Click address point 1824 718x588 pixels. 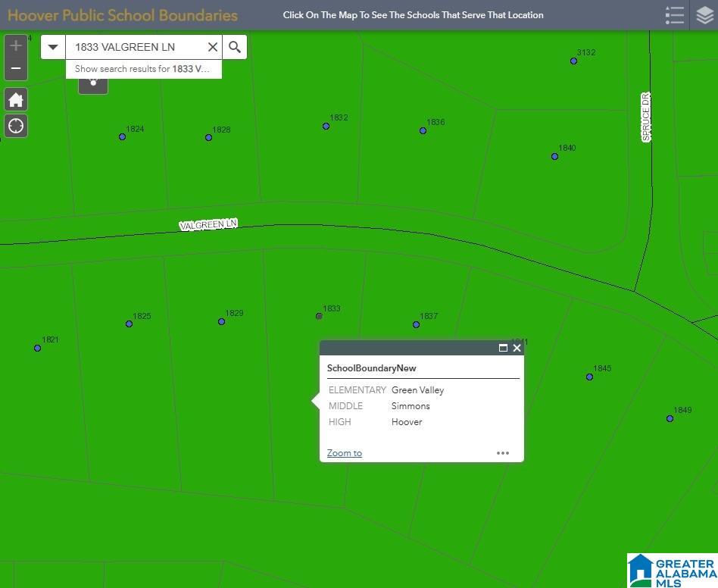click(x=122, y=137)
